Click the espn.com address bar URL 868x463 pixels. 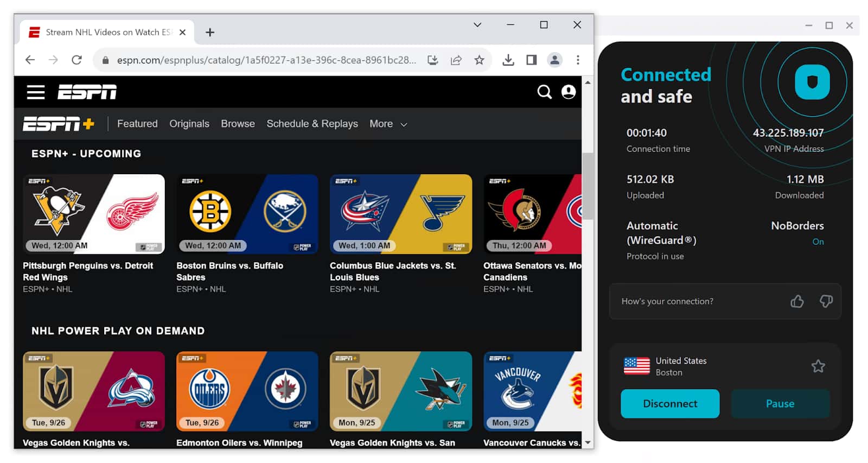coord(266,60)
